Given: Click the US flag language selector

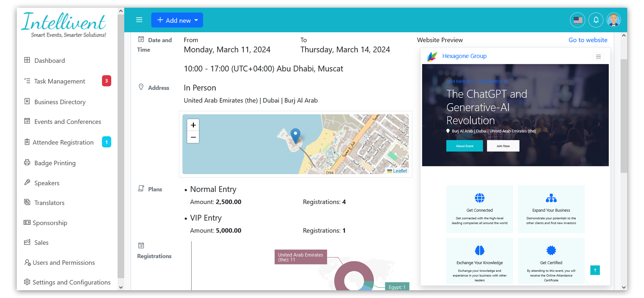Looking at the screenshot, I should pos(578,20).
